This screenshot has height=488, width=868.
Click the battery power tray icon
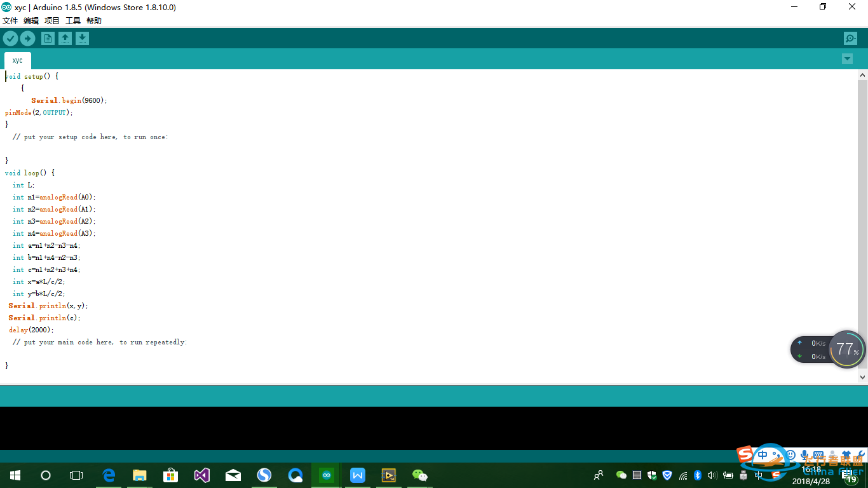click(728, 475)
